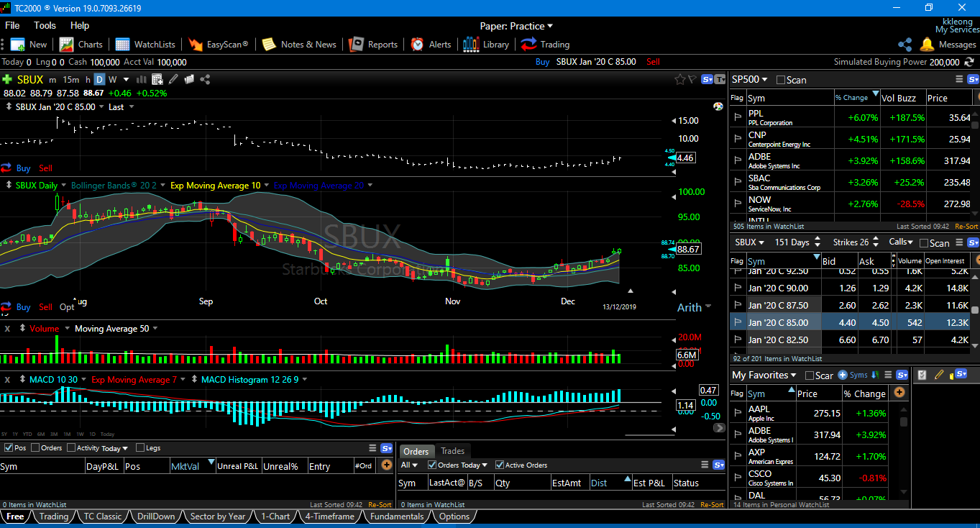
Task: Click the chart share icon
Action: coord(206,79)
